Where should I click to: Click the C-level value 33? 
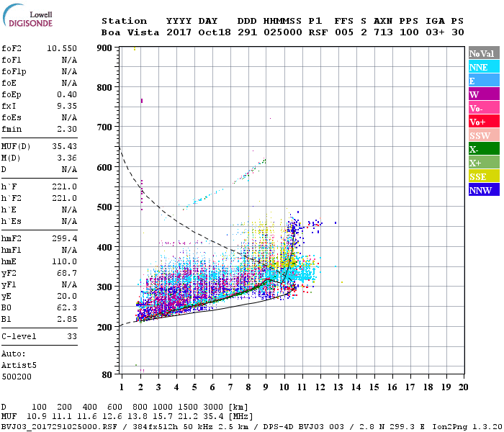[x=72, y=336]
